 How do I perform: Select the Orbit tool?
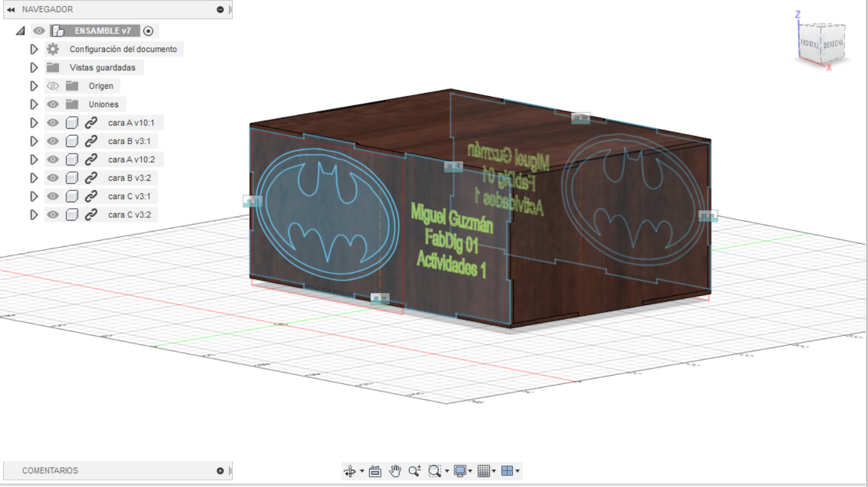(x=350, y=470)
